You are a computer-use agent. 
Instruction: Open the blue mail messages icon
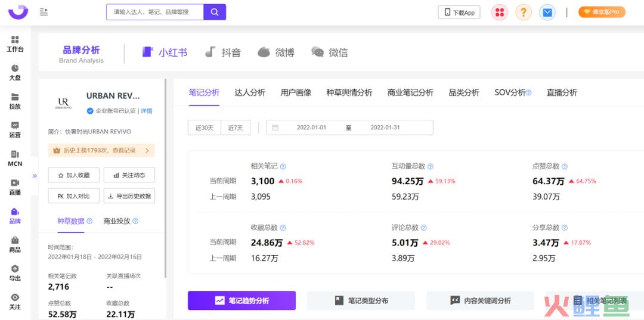coord(547,13)
